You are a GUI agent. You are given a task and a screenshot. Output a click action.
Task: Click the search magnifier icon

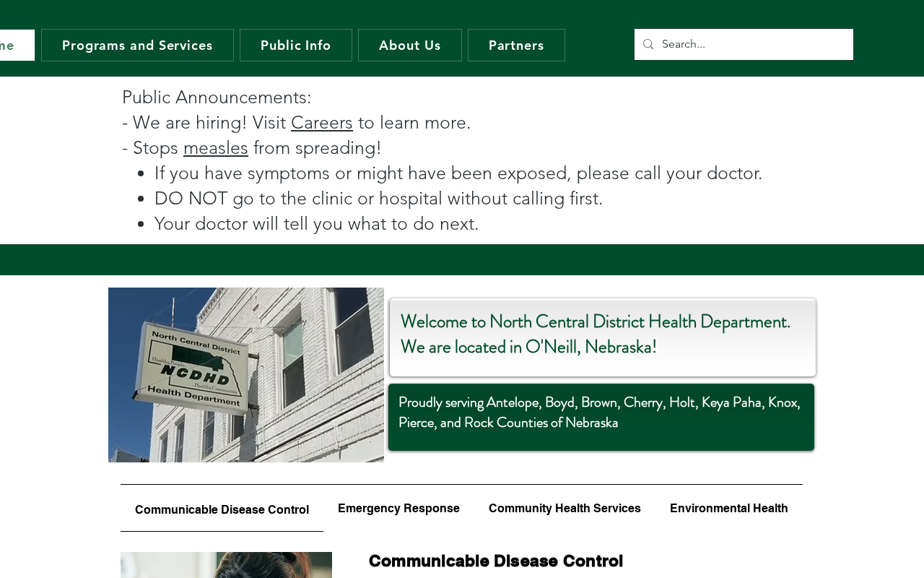pos(648,45)
